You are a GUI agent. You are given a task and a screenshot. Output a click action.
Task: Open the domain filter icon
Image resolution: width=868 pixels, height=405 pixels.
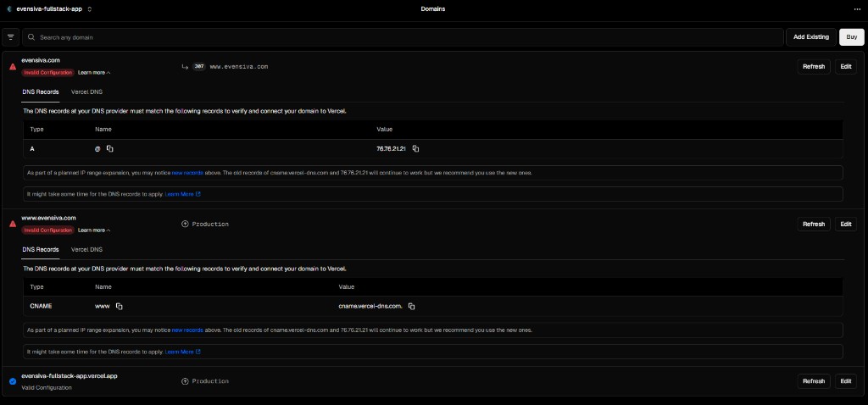(10, 37)
